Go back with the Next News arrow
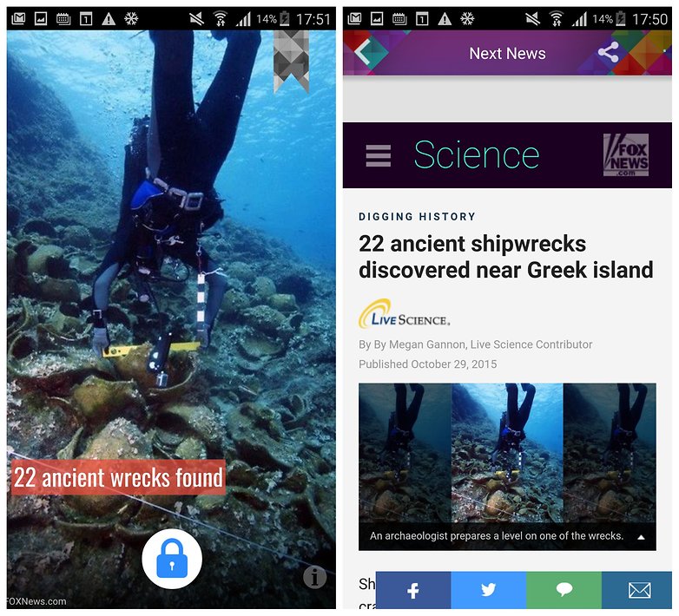 363,52
